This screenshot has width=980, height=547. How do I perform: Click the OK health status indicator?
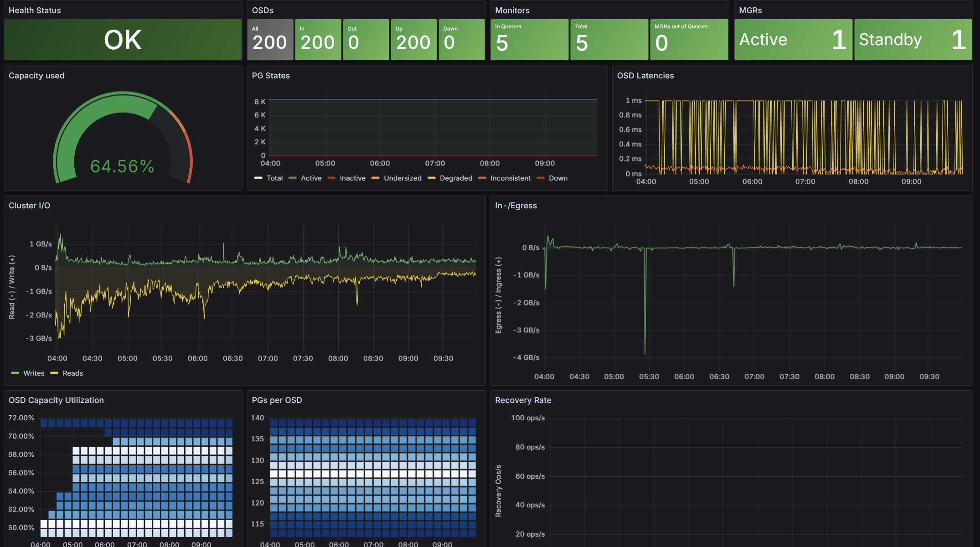pos(123,40)
